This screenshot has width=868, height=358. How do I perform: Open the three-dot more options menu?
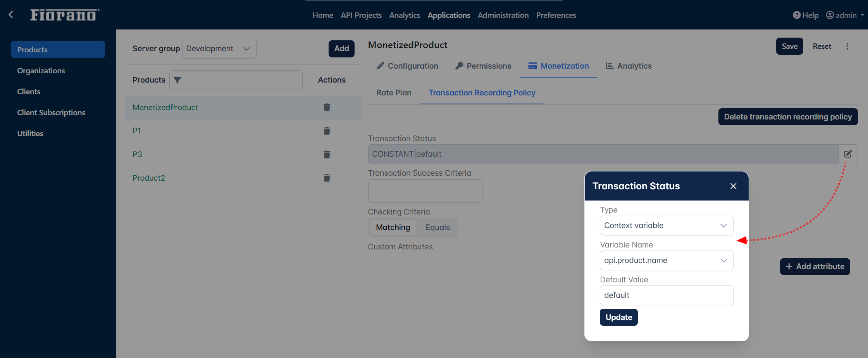click(x=847, y=47)
